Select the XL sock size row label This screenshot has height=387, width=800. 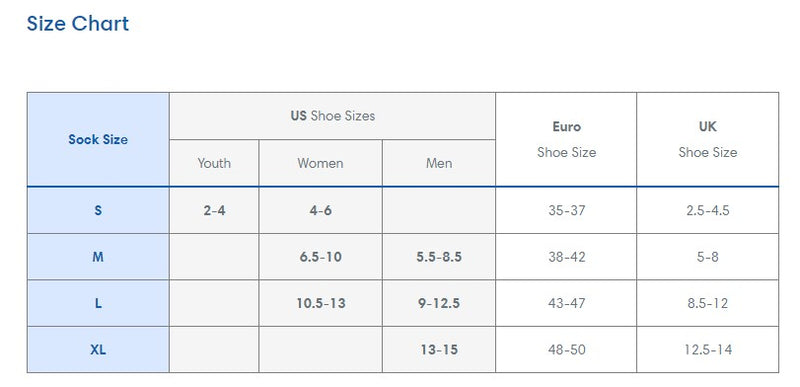(x=98, y=349)
